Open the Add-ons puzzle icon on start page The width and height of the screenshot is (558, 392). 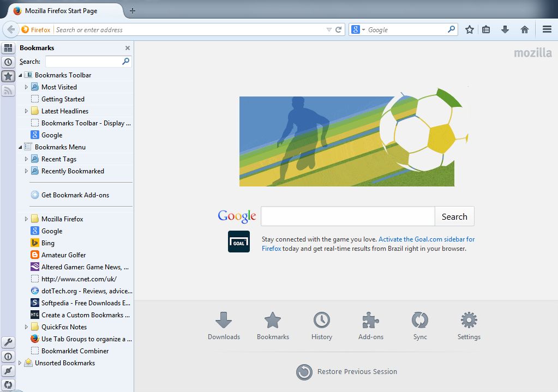coord(370,326)
